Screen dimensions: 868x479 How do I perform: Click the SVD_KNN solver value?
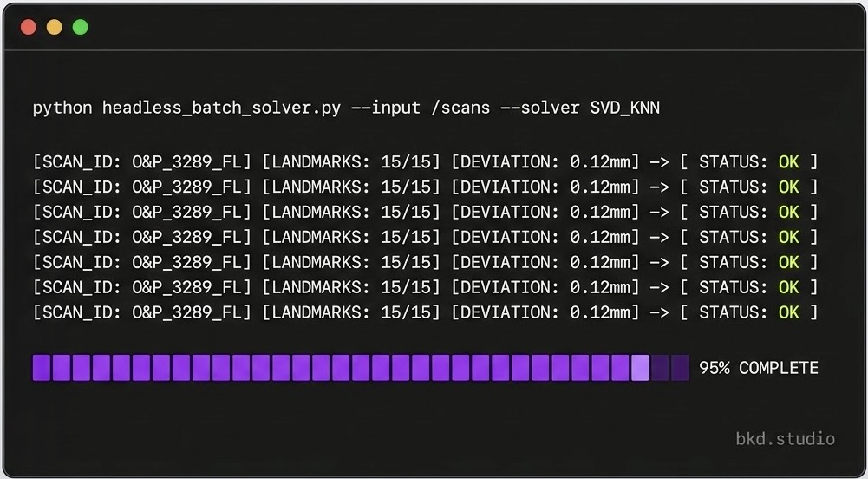tap(625, 108)
